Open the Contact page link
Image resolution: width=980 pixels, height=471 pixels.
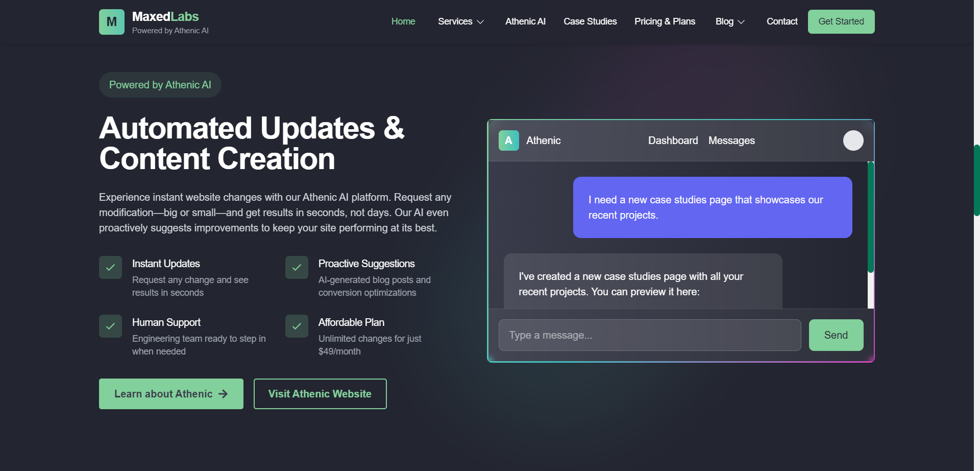(782, 21)
